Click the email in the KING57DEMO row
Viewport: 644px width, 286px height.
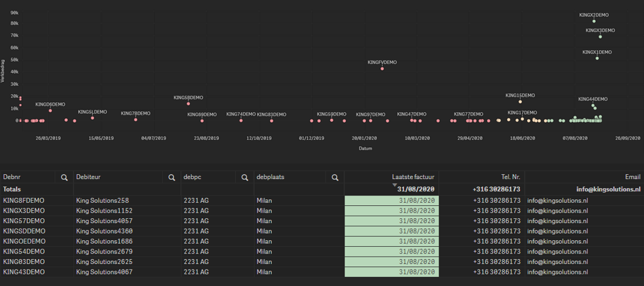pyautogui.click(x=557, y=221)
